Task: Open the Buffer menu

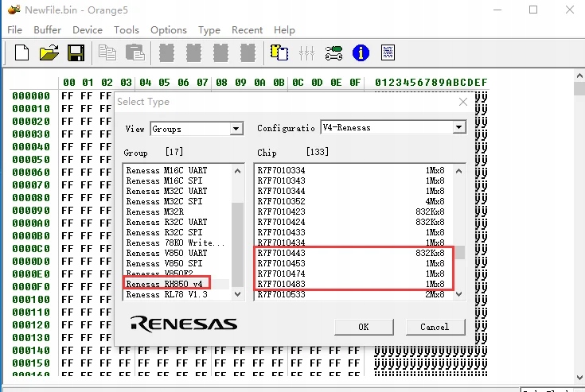Action: click(47, 30)
